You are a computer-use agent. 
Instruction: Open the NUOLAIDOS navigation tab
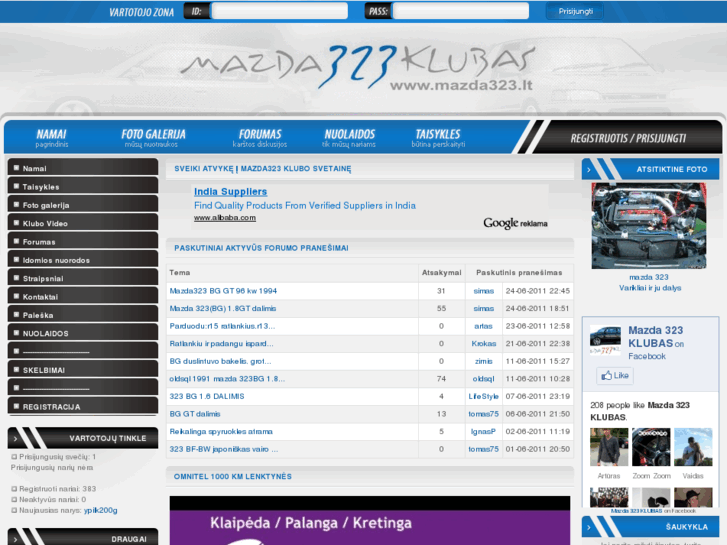[x=349, y=138]
